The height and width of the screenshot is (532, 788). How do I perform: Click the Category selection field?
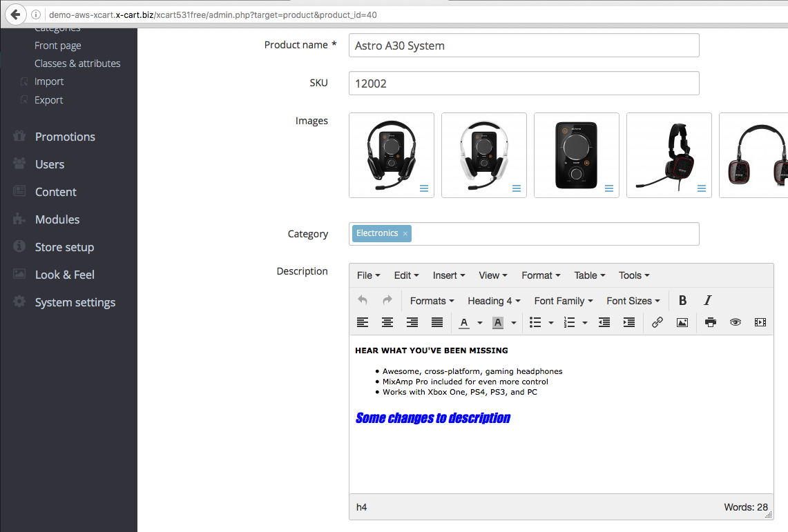click(523, 234)
